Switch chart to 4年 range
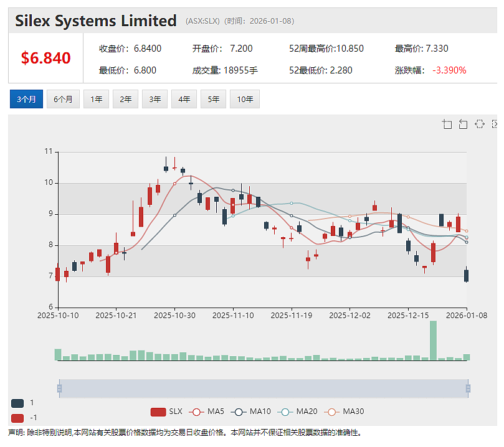 184,99
